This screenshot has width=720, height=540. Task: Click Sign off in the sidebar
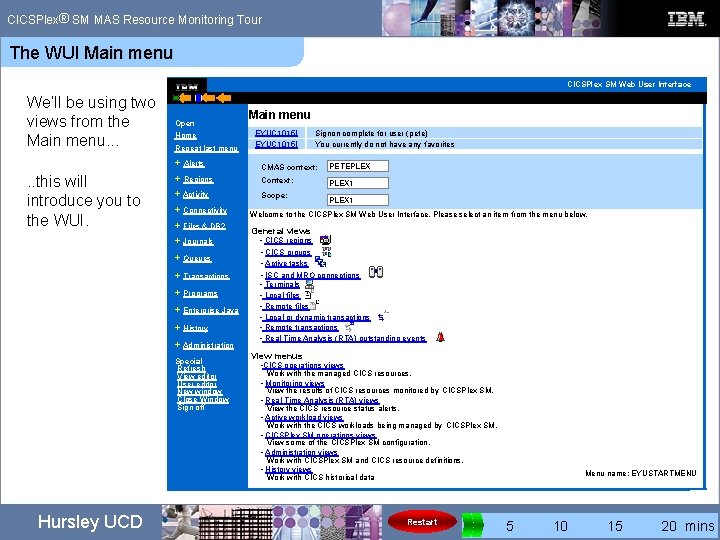[191, 407]
